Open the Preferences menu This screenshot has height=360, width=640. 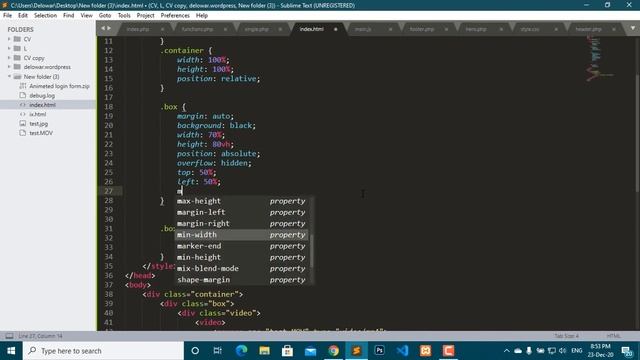click(175, 16)
